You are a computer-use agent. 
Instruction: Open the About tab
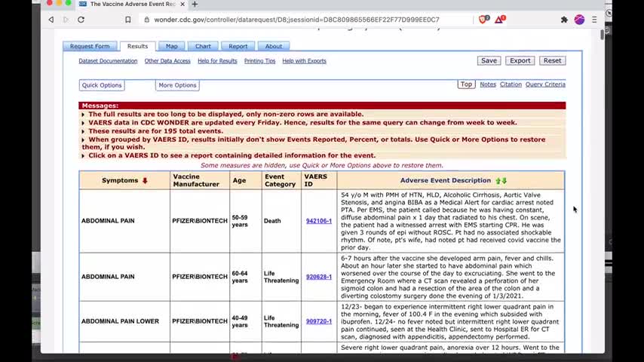coord(274,46)
